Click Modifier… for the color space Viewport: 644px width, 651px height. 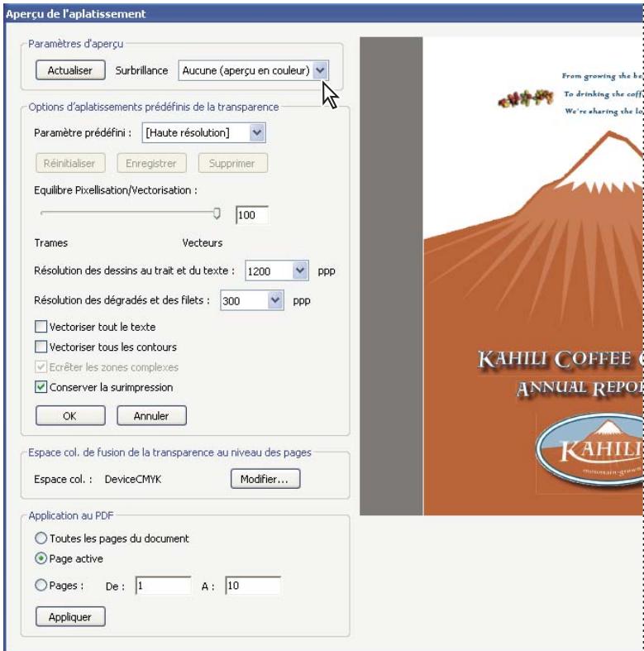coord(265,479)
